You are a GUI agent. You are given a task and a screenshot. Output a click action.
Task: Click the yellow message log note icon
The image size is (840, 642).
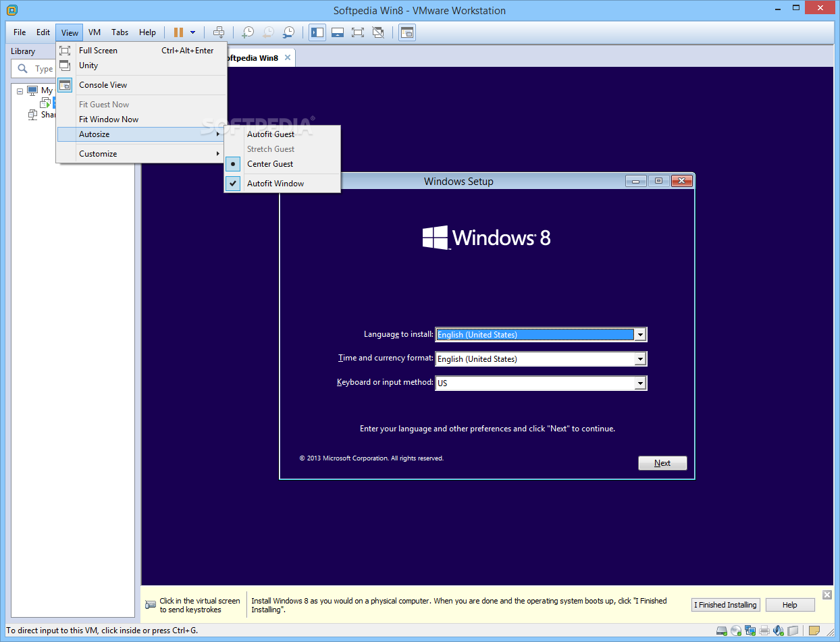click(814, 631)
